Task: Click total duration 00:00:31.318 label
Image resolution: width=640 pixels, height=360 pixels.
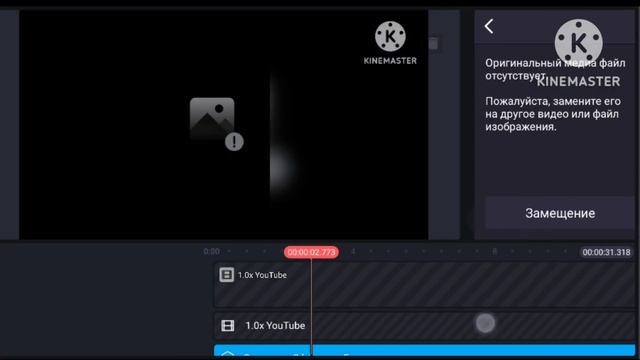Action: 606,252
